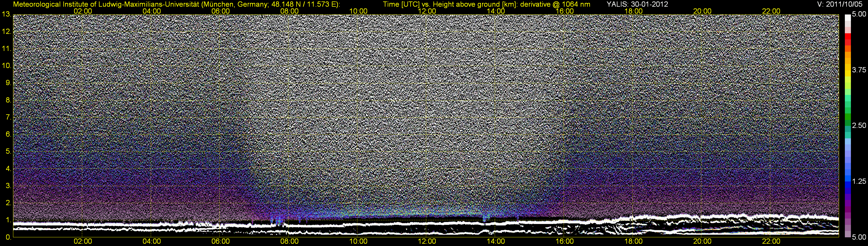Click the 4 km height axis label
Image resolution: width=868 pixels, height=246 pixels.
(8, 169)
